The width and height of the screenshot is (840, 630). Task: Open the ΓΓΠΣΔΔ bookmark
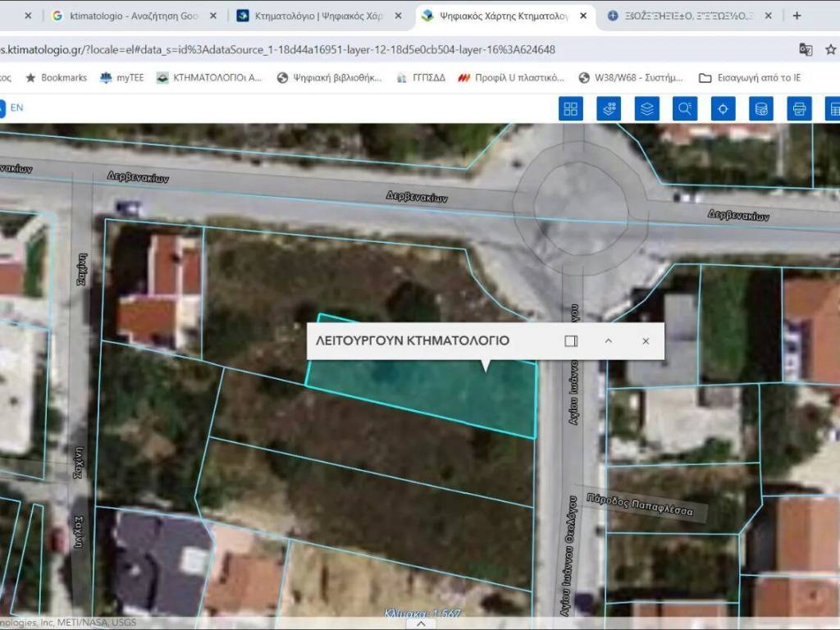tap(422, 78)
